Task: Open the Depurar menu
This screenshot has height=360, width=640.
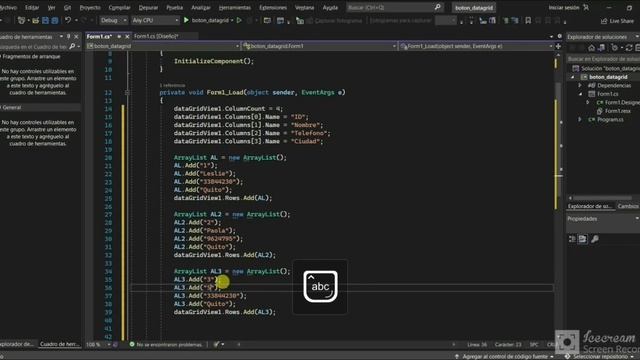Action: 148,7
